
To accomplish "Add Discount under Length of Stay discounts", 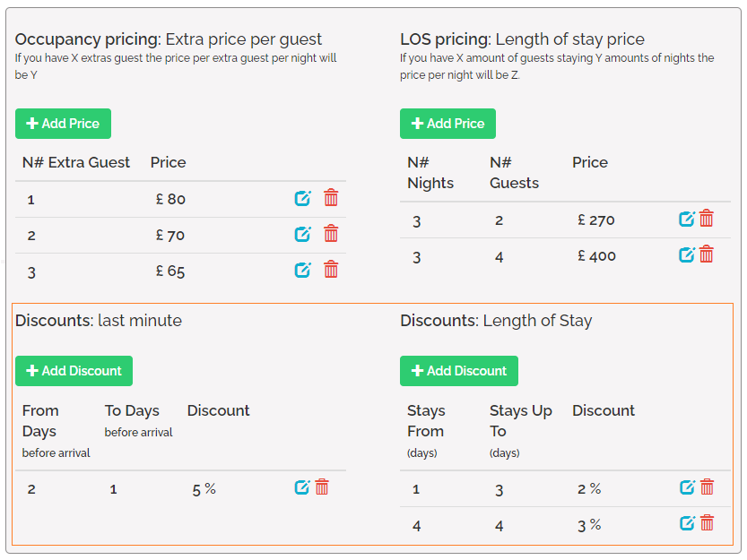I will point(458,371).
